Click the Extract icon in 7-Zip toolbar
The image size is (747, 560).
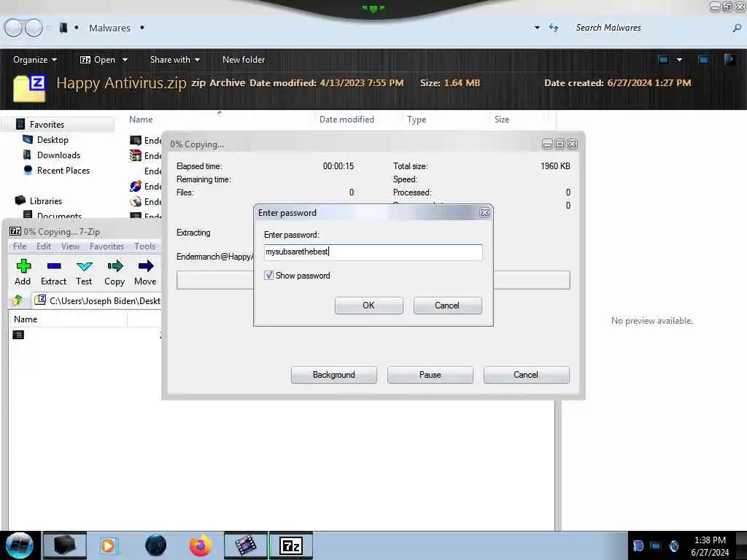tap(54, 266)
